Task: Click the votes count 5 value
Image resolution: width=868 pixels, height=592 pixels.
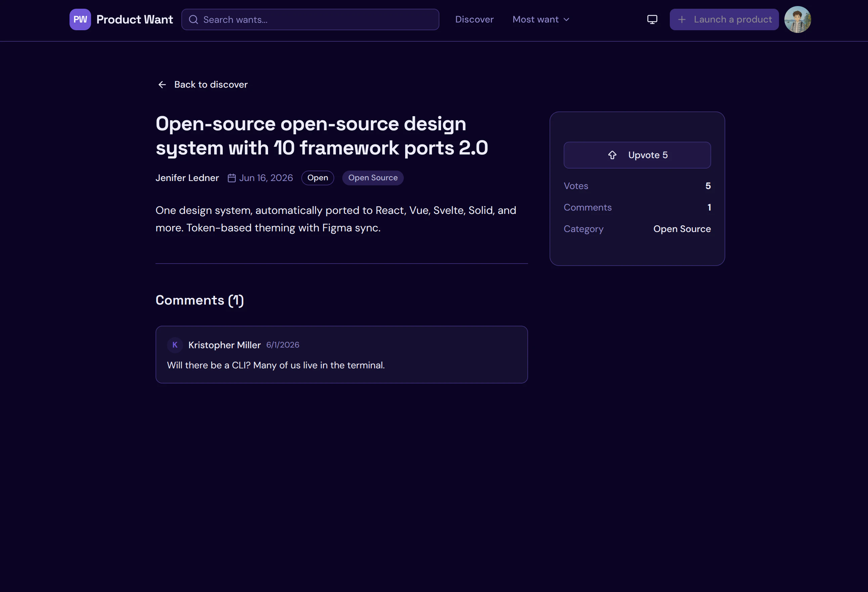Action: pyautogui.click(x=708, y=186)
